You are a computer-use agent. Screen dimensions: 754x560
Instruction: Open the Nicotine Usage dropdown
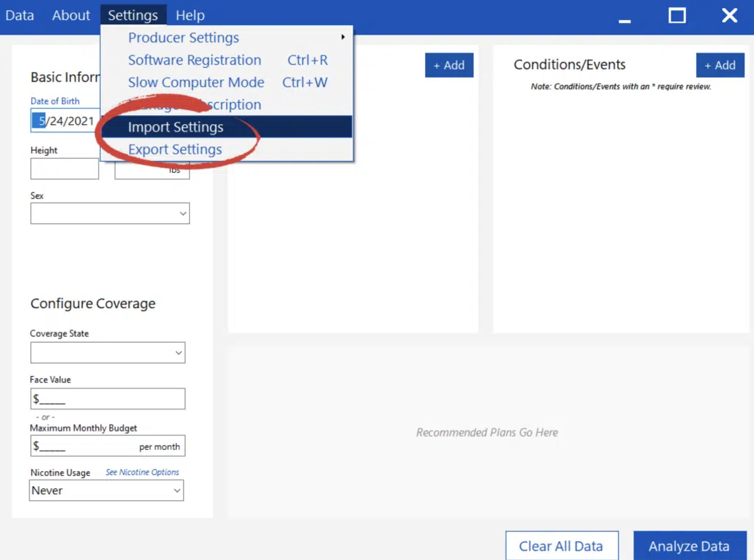(106, 490)
